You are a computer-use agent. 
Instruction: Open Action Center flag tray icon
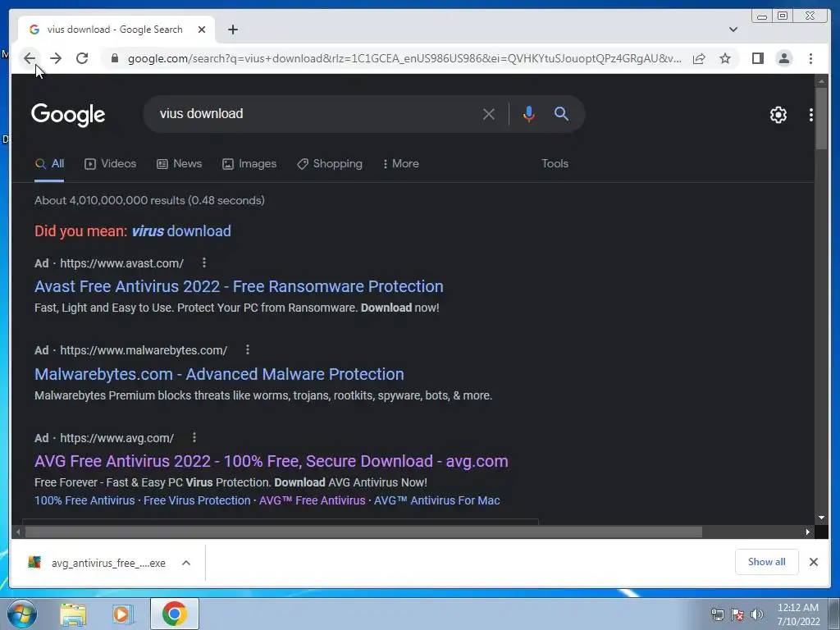pyautogui.click(x=737, y=614)
